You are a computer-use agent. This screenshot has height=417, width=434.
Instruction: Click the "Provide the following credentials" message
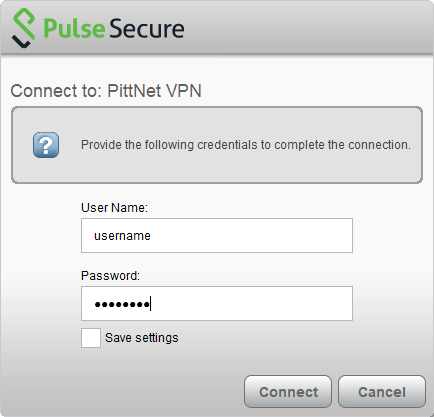pyautogui.click(x=246, y=145)
